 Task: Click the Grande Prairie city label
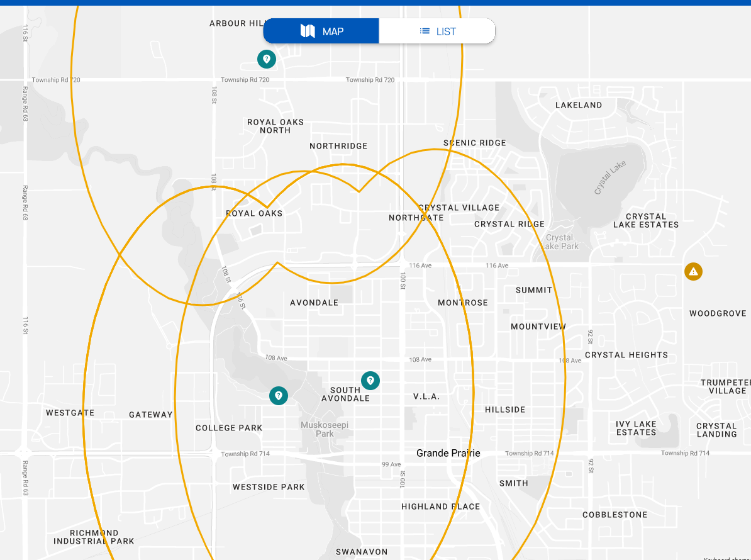pos(448,453)
